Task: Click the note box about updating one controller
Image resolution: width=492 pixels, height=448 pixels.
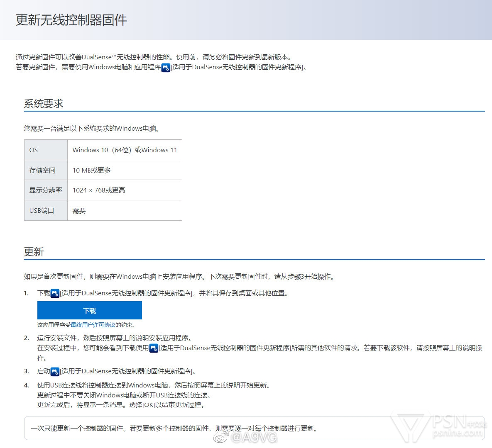Action: 174,428
